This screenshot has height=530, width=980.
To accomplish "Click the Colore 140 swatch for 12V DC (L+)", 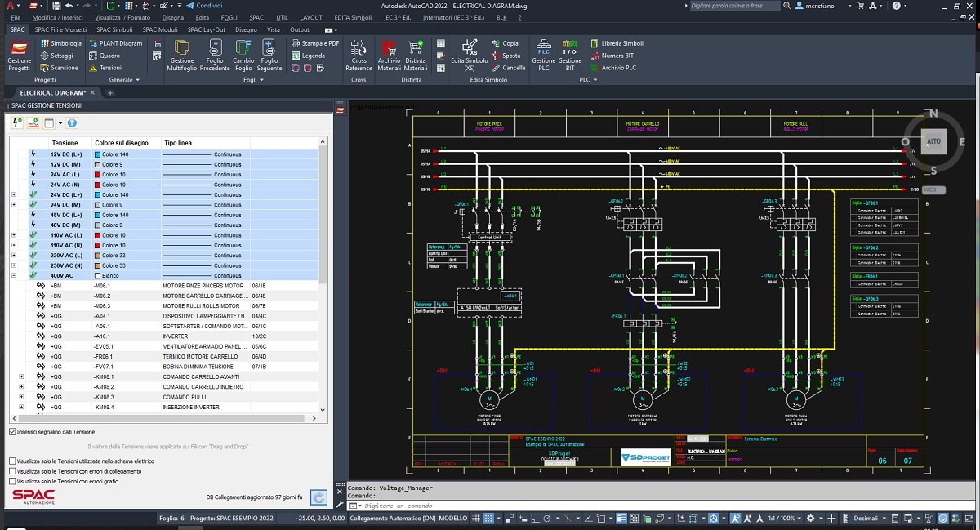I will pos(97,154).
